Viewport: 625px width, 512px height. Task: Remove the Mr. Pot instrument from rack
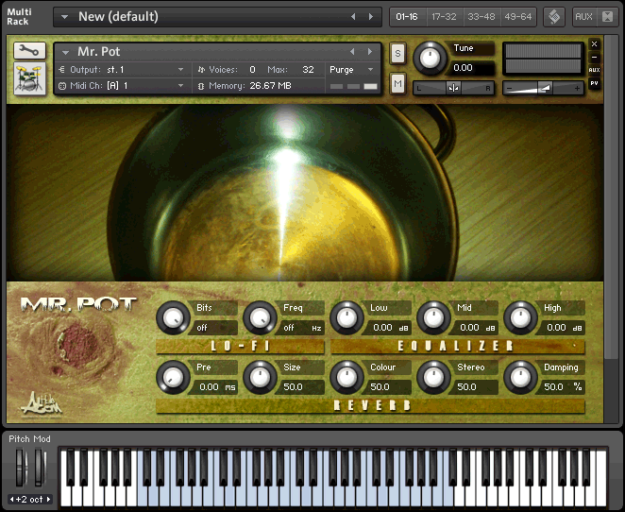pos(594,44)
